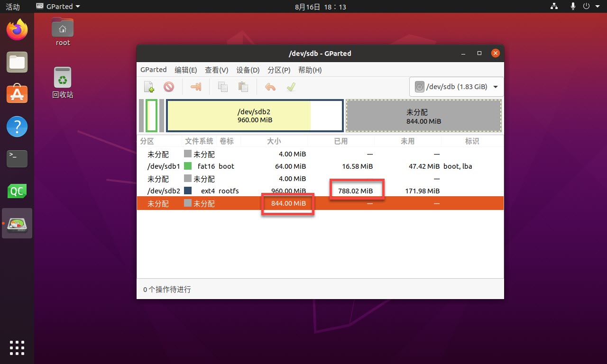This screenshot has width=607, height=364.
Task: Click the 16.58 MiB used value
Action: tap(357, 166)
